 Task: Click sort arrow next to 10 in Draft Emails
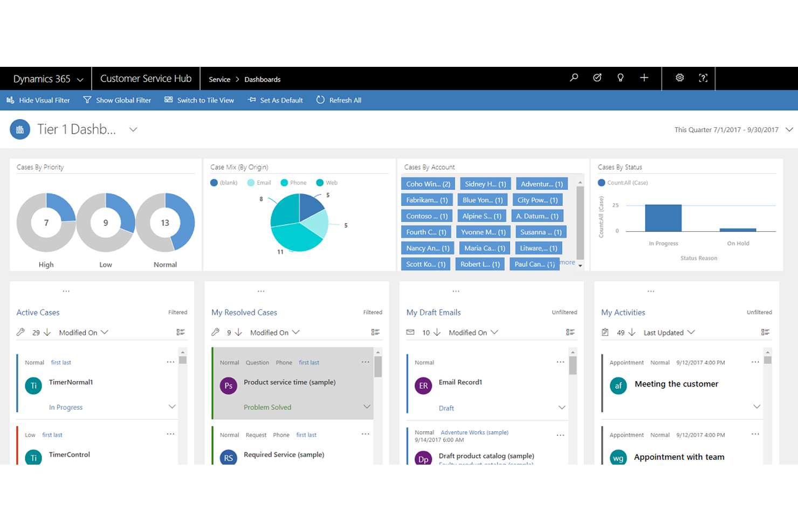[437, 333]
